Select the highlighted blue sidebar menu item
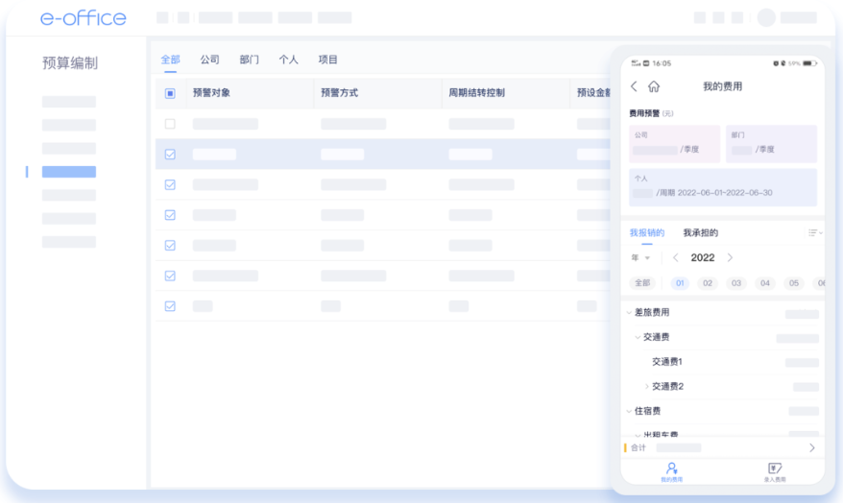Image resolution: width=843 pixels, height=504 pixels. pyautogui.click(x=69, y=172)
